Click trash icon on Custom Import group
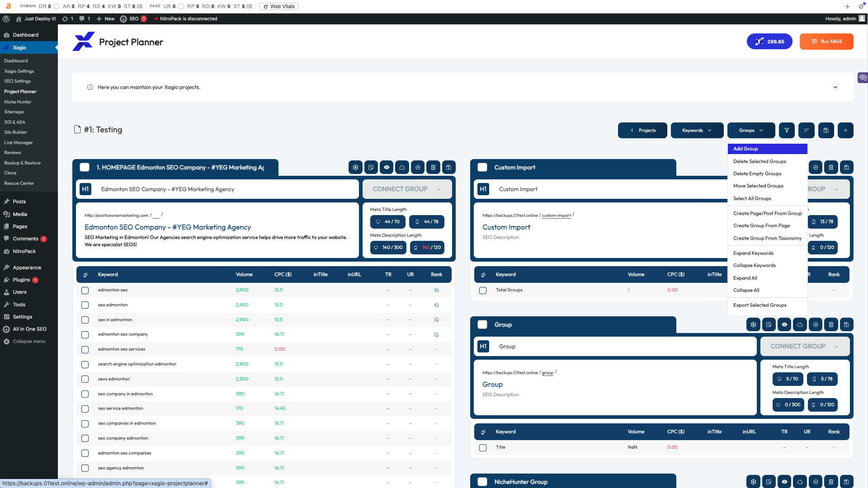This screenshot has height=488, width=868. point(831,167)
